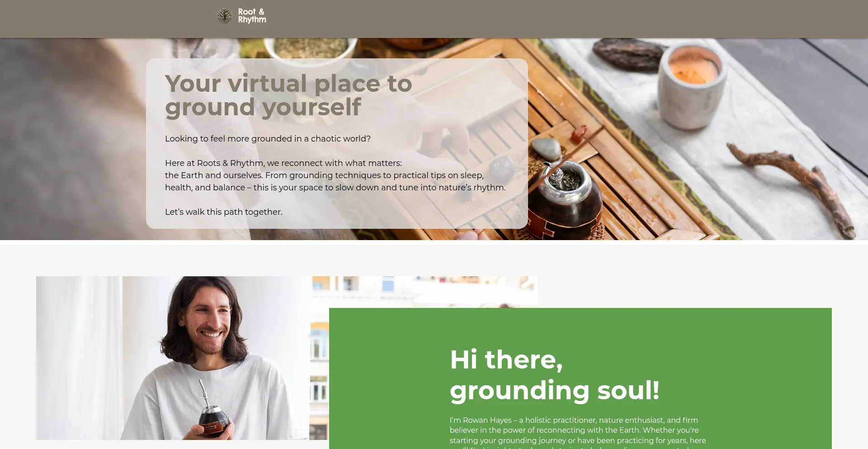
Task: Click the empty brown header bar area
Action: (542, 19)
